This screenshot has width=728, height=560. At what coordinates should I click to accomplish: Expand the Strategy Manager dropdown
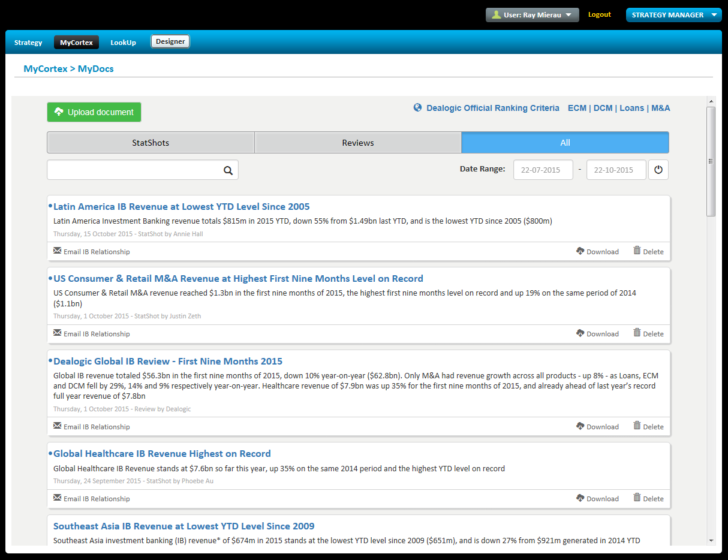[x=673, y=15]
